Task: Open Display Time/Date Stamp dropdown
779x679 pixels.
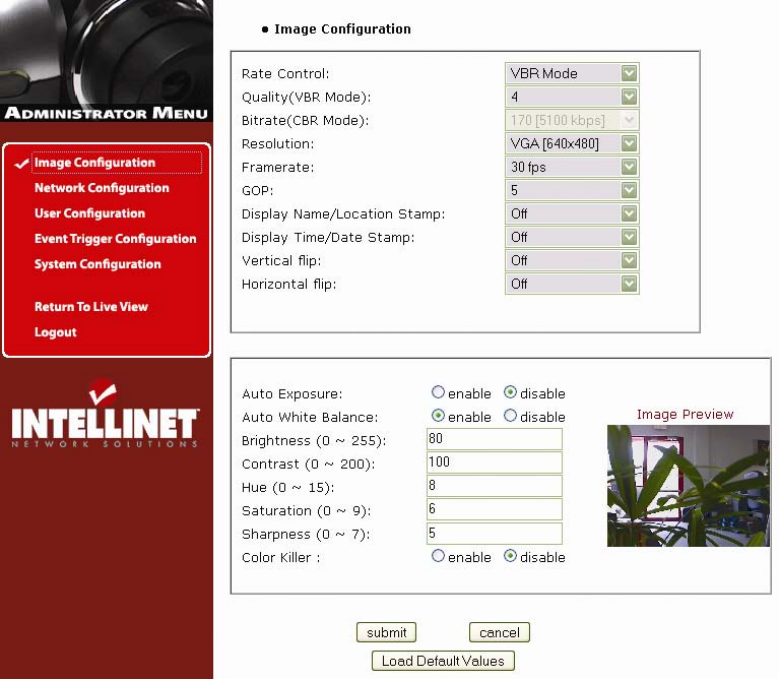Action: click(x=572, y=237)
